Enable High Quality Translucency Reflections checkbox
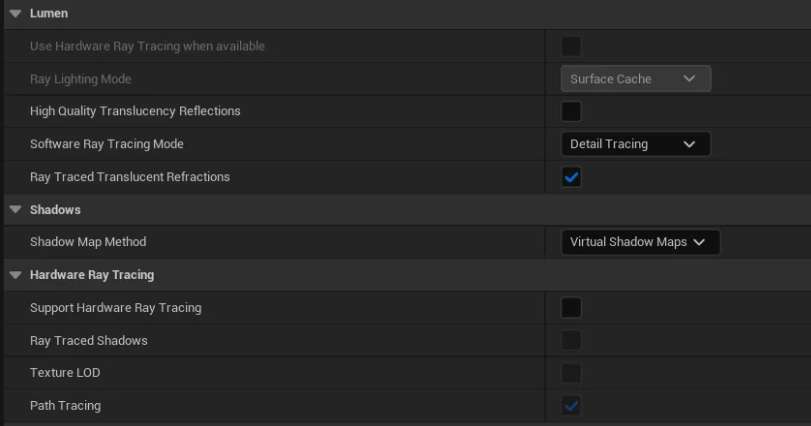Screen dimensions: 811x426 pos(571,111)
